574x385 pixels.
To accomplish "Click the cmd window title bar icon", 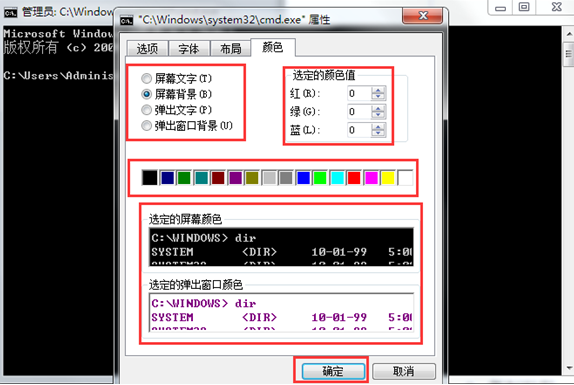I will pyautogui.click(x=10, y=13).
